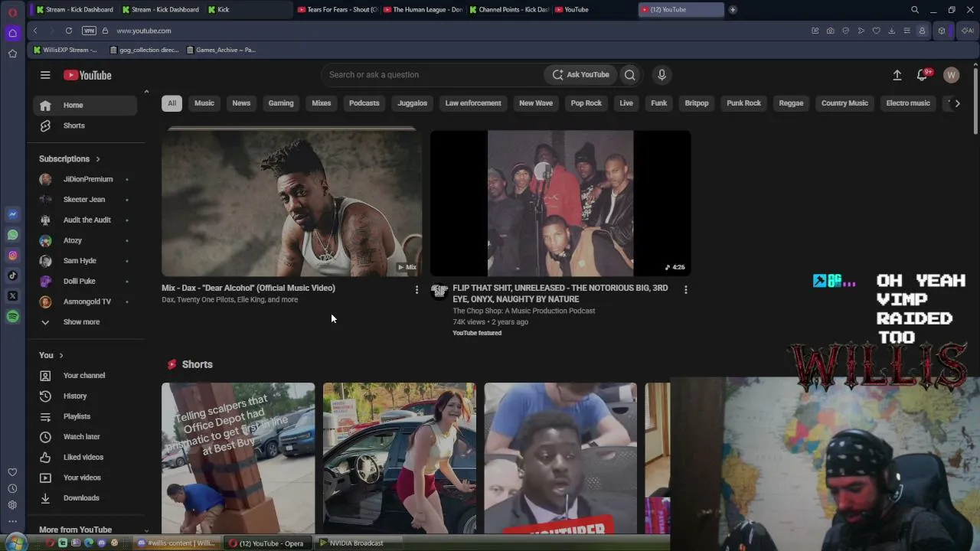Screen dimensions: 980x551
Task: Open Liked videos in the sidebar
Action: pos(85,458)
